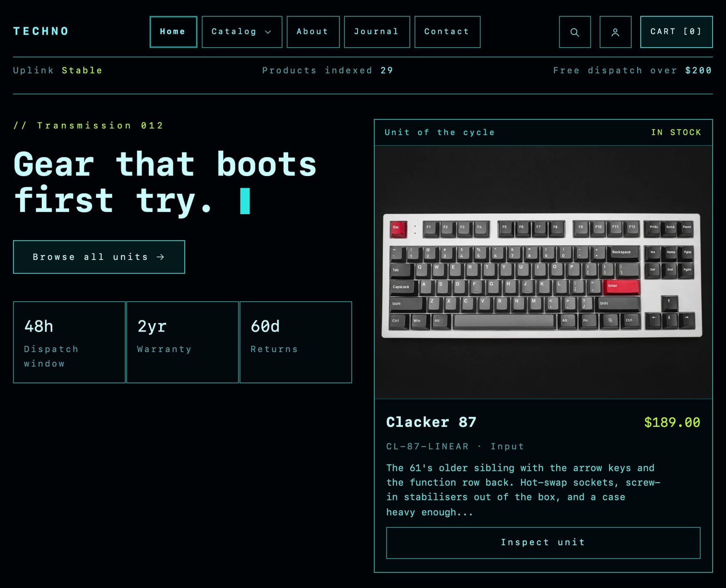
Task: Select the 48h Dispatch window card
Action: (x=69, y=342)
